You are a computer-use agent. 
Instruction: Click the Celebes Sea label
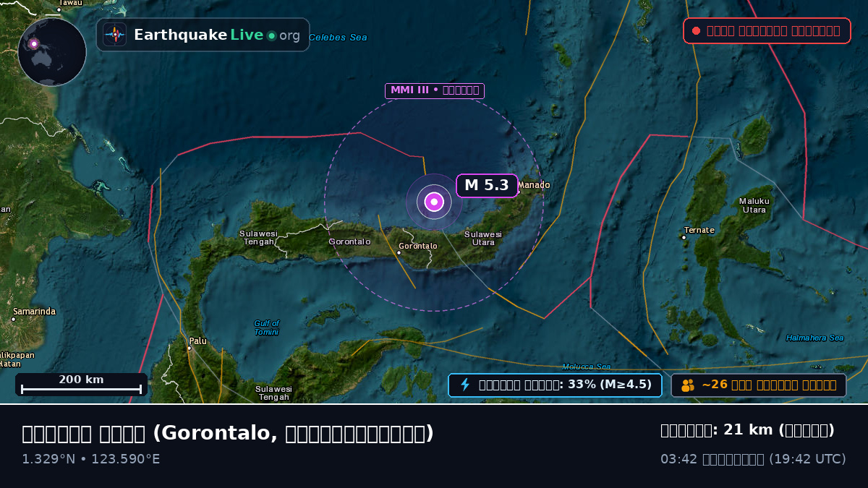click(x=338, y=38)
